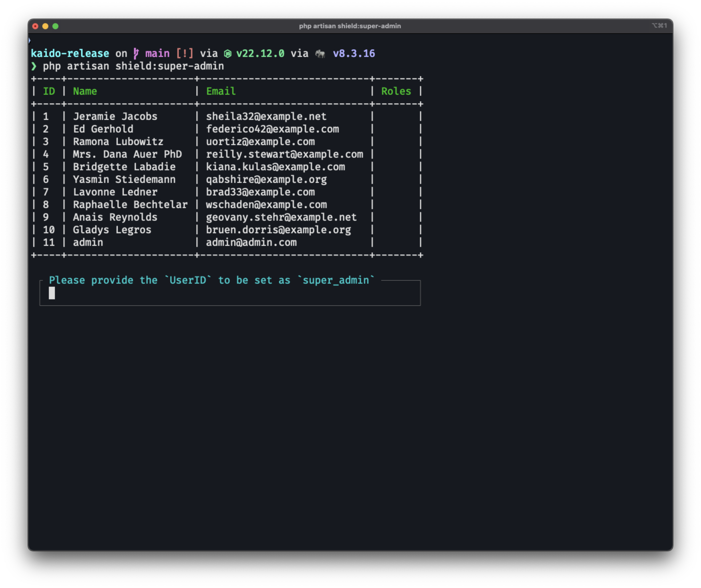Click the green prompt arrow before php
The width and height of the screenshot is (701, 588).
click(x=34, y=66)
